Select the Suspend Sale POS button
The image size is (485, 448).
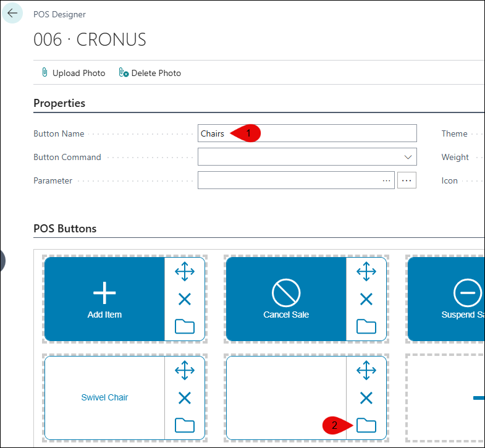[446, 299]
